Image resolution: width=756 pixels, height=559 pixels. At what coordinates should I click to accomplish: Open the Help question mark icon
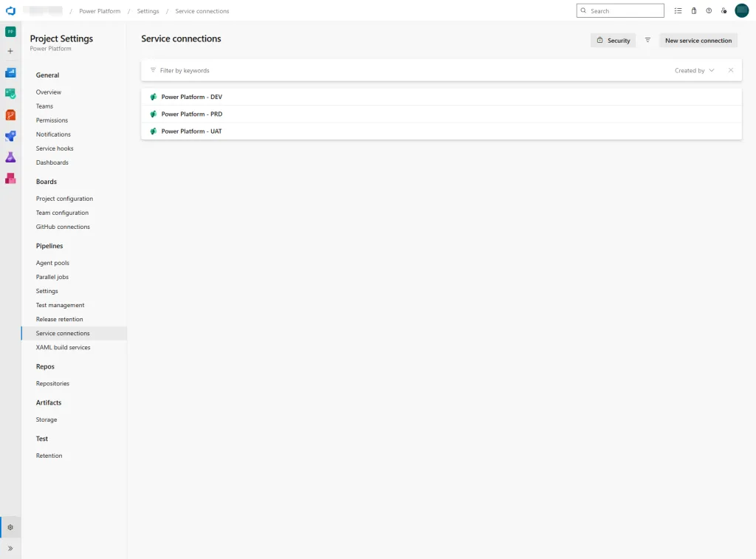pos(709,10)
